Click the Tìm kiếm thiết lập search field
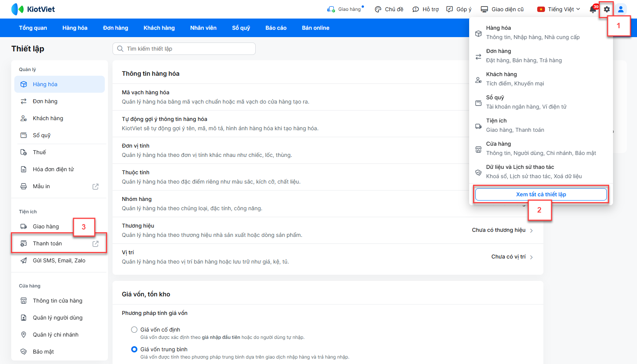637x364 pixels. click(x=184, y=49)
